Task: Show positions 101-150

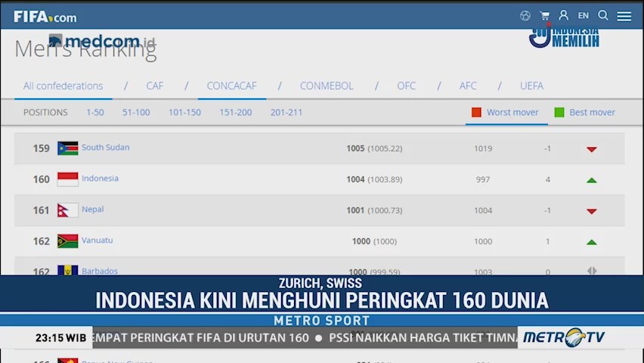Action: pos(184,112)
